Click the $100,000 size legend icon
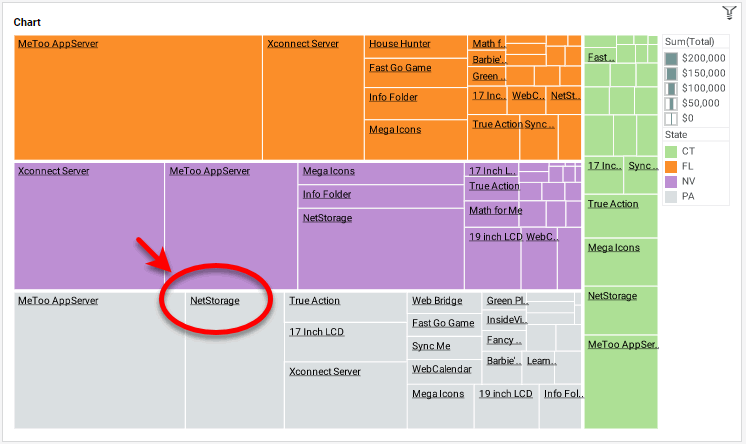 671,88
